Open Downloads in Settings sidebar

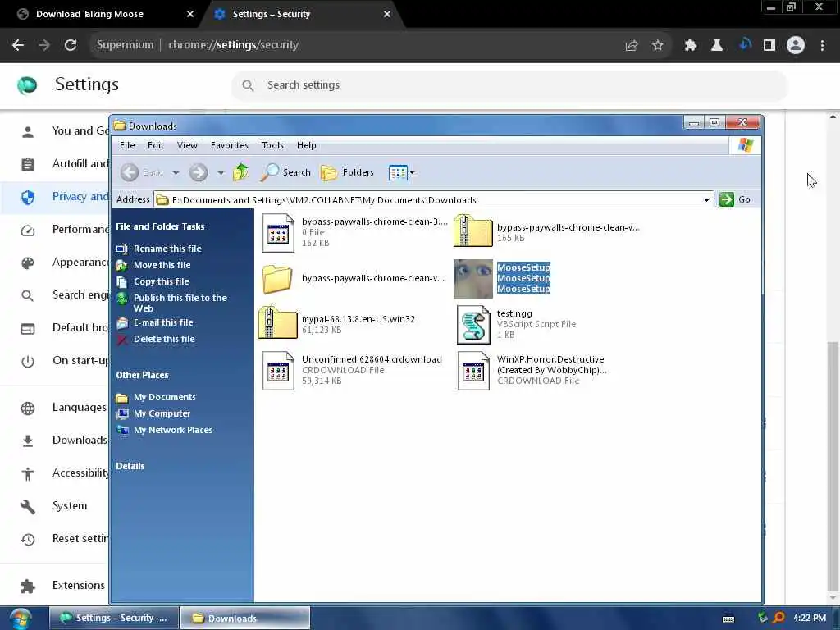click(x=80, y=441)
